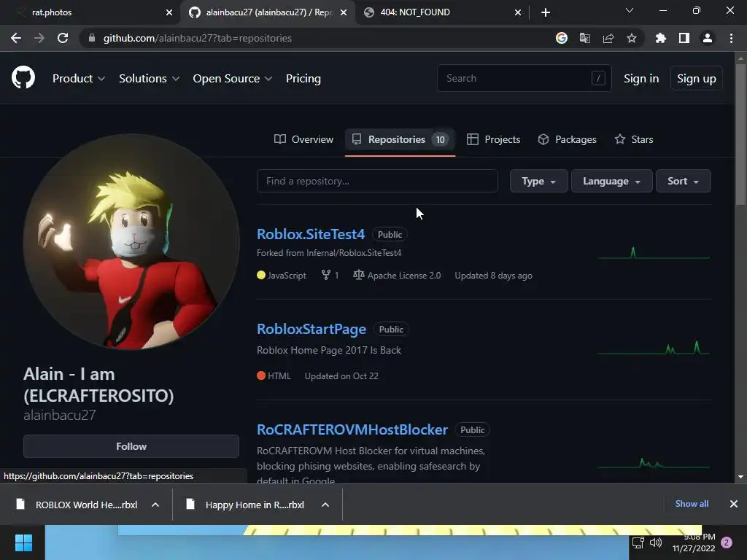
Task: Expand options for Happy Home in R....rbxl download
Action: [x=325, y=505]
